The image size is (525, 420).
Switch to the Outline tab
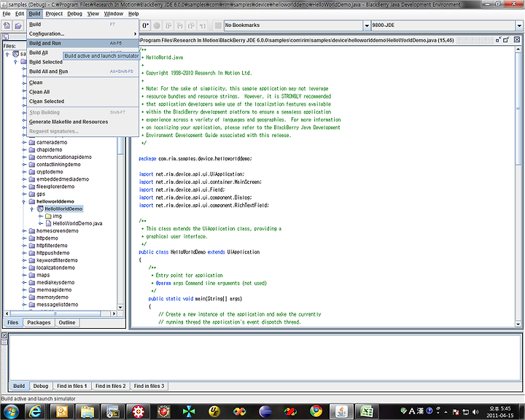pos(67,322)
